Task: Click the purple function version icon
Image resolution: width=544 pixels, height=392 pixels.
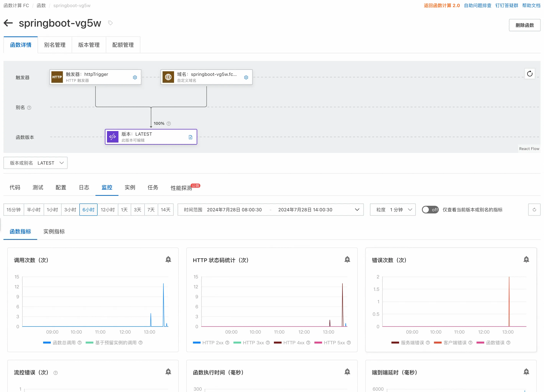Action: point(113,137)
